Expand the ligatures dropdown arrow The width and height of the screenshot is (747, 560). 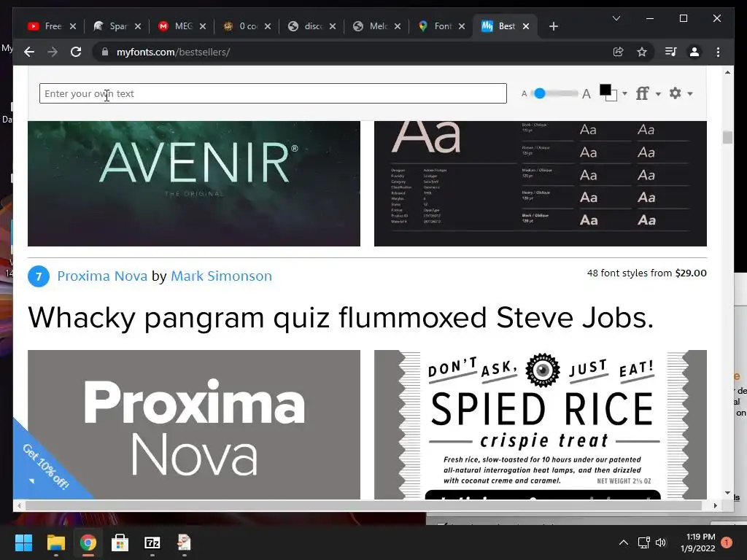tap(659, 94)
